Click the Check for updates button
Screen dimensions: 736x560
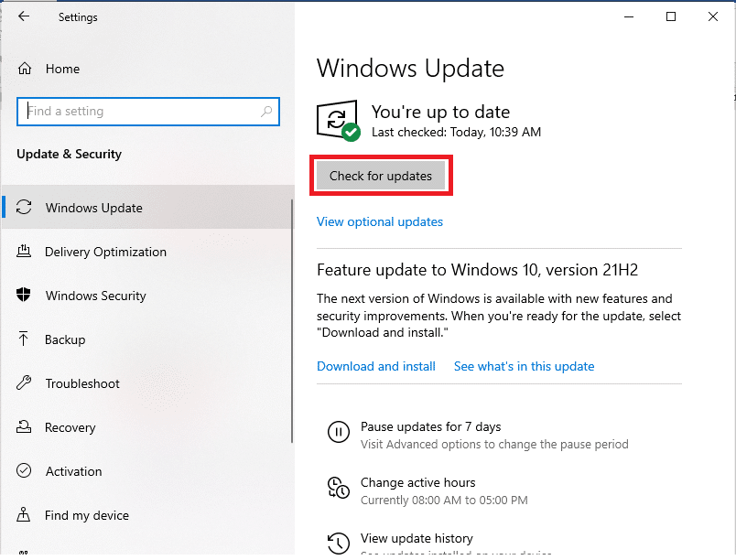point(381,176)
